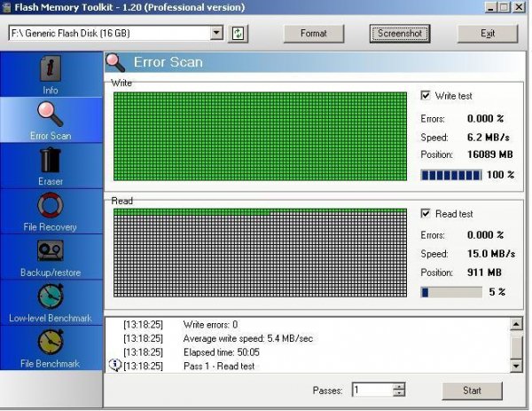Image resolution: width=532 pixels, height=411 pixels.
Task: Click the Eraser label in sidebar
Action: [51, 181]
